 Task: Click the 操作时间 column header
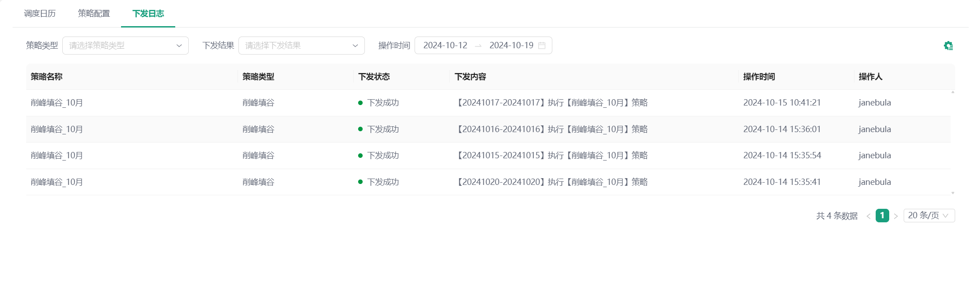coord(759,77)
